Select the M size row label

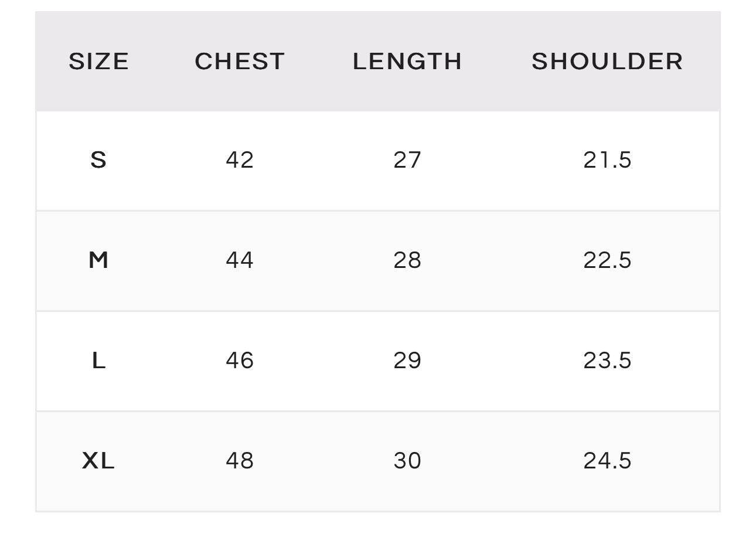click(x=98, y=260)
